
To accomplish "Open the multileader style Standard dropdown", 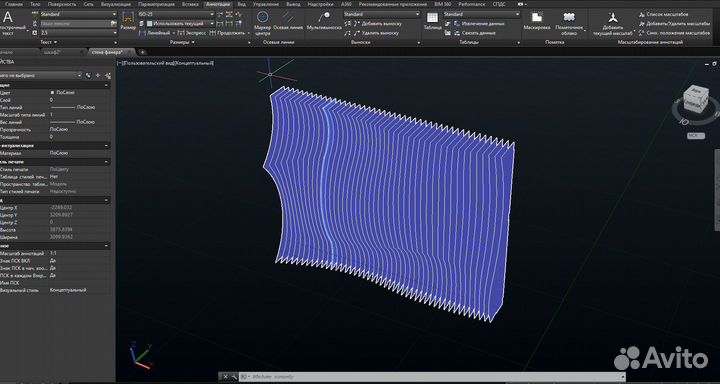I will (x=382, y=14).
